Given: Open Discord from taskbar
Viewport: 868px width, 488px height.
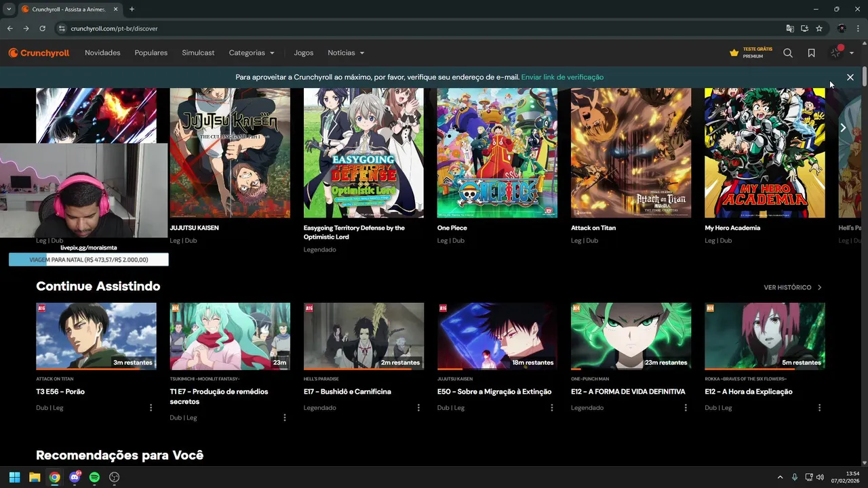Looking at the screenshot, I should [x=75, y=477].
